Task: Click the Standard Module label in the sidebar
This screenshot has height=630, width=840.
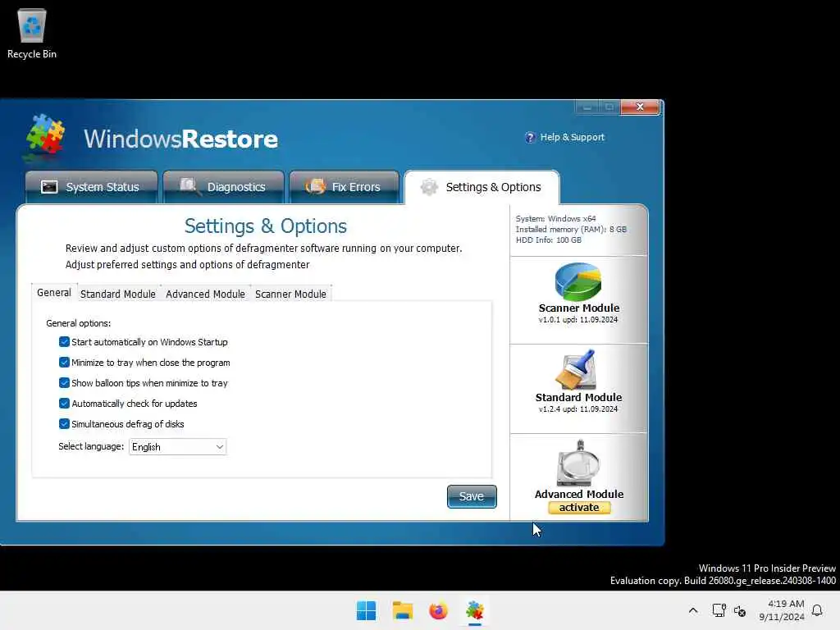Action: click(578, 398)
